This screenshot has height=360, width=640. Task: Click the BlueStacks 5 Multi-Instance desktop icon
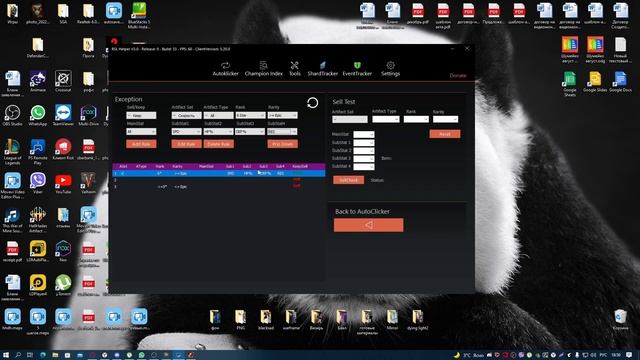(x=139, y=16)
